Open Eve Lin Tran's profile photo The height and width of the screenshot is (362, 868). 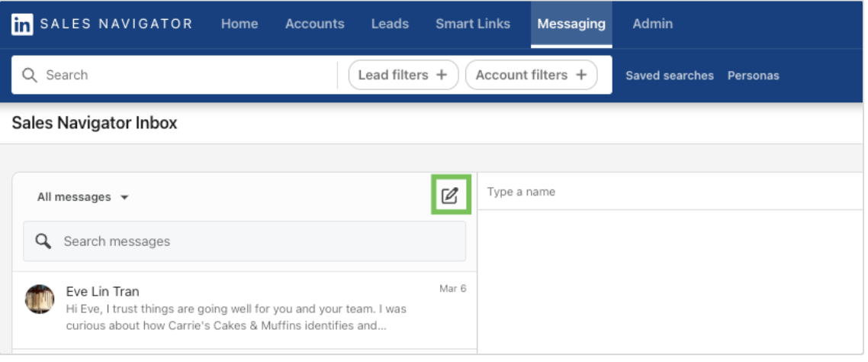coord(40,299)
